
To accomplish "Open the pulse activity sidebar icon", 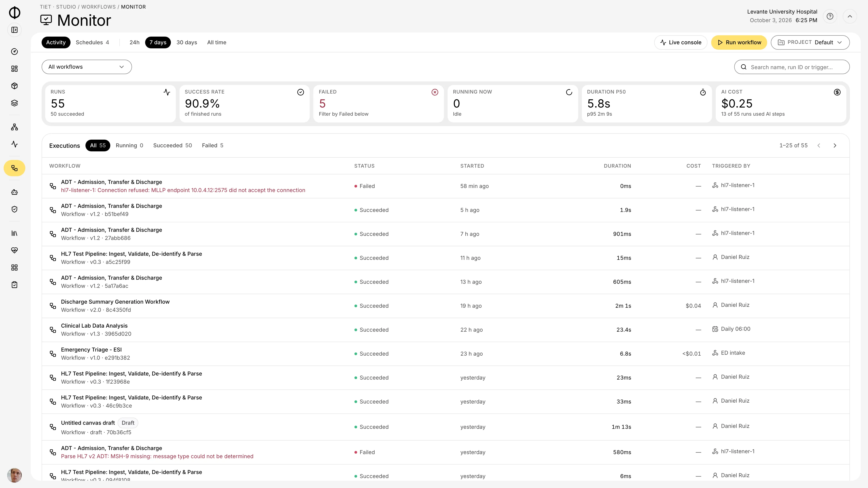I will click(x=14, y=144).
